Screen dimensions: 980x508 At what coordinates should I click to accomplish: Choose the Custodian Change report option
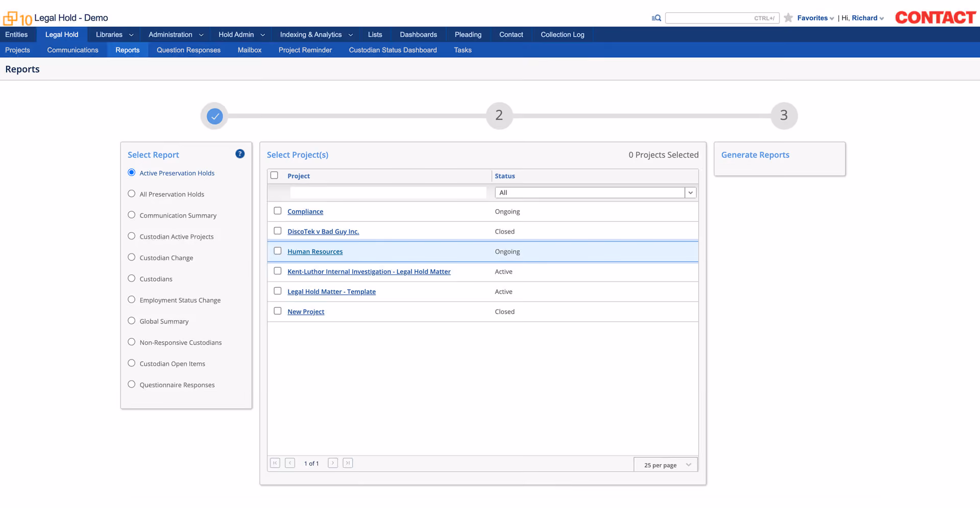coord(132,258)
